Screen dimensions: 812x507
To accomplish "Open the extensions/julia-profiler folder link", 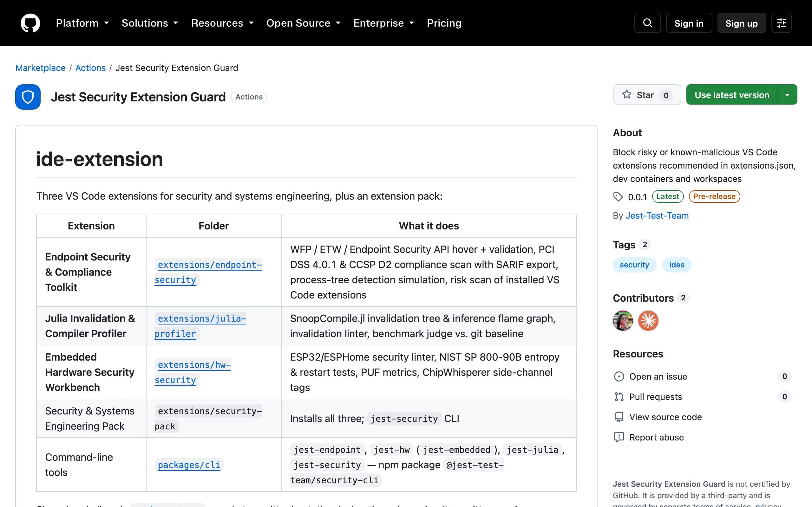I will tap(200, 326).
